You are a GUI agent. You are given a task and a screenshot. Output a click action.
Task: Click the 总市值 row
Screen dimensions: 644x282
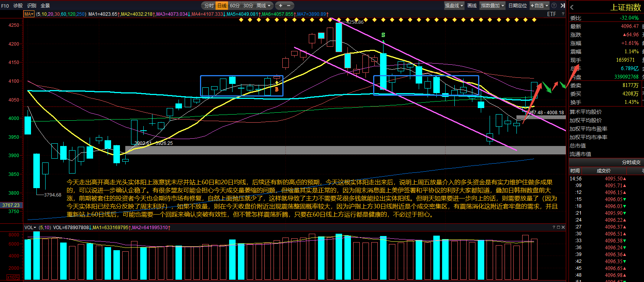coord(606,146)
